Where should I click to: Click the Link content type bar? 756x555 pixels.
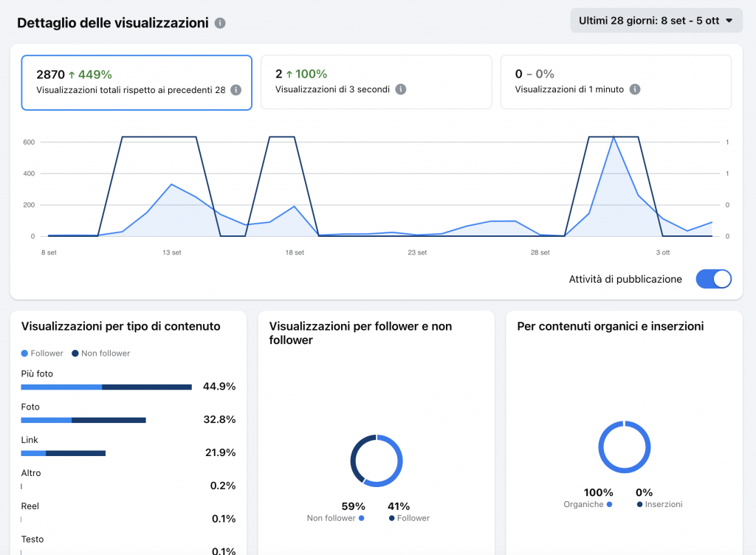click(63, 453)
